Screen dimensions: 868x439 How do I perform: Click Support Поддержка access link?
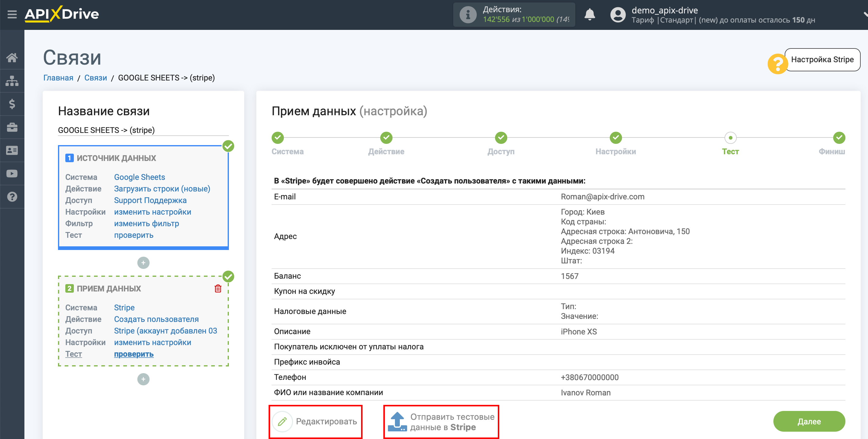(150, 200)
